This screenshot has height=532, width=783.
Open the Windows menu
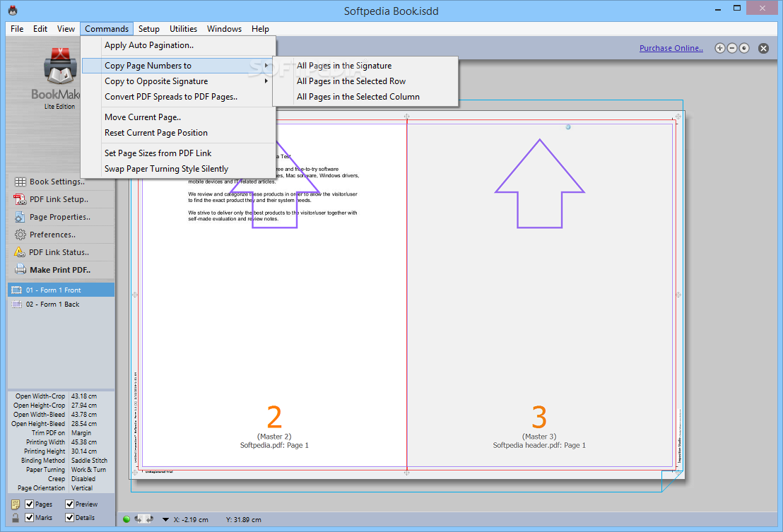(x=224, y=28)
